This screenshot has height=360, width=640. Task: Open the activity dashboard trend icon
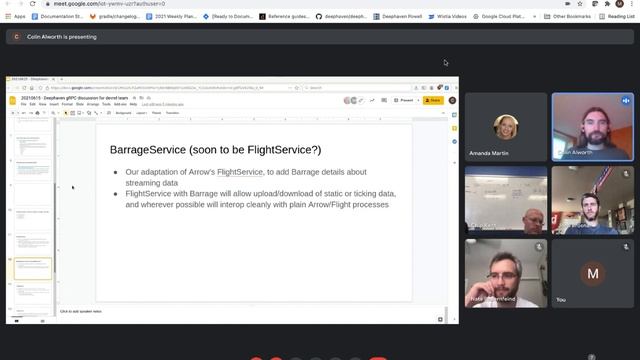(372, 100)
